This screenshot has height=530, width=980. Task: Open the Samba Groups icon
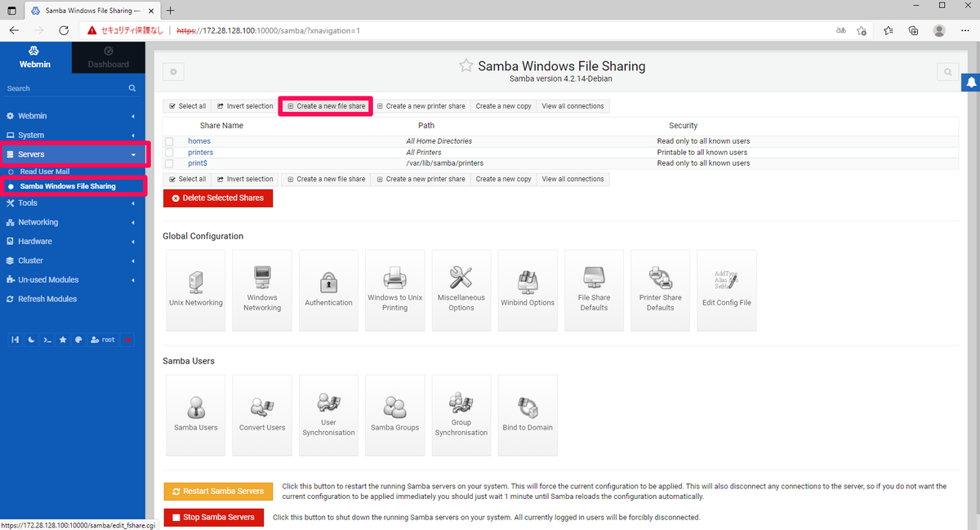pyautogui.click(x=395, y=415)
